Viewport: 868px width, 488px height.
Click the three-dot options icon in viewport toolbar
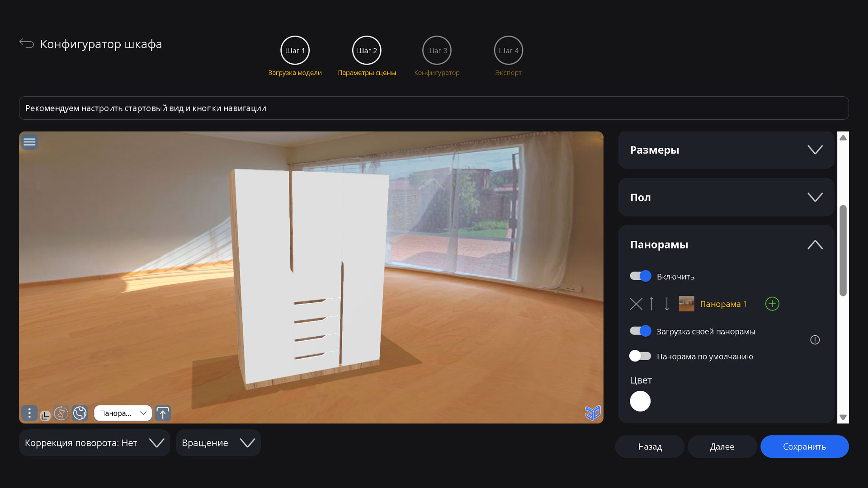click(x=29, y=413)
